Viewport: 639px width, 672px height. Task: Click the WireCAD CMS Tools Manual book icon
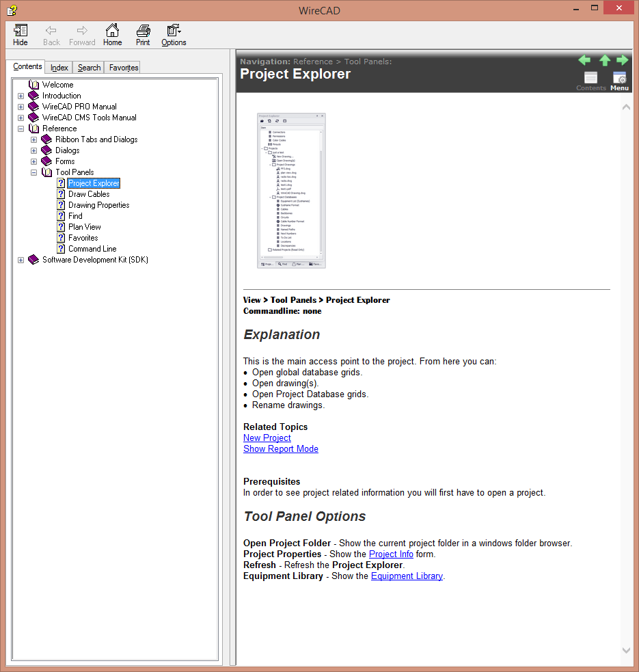click(x=33, y=118)
